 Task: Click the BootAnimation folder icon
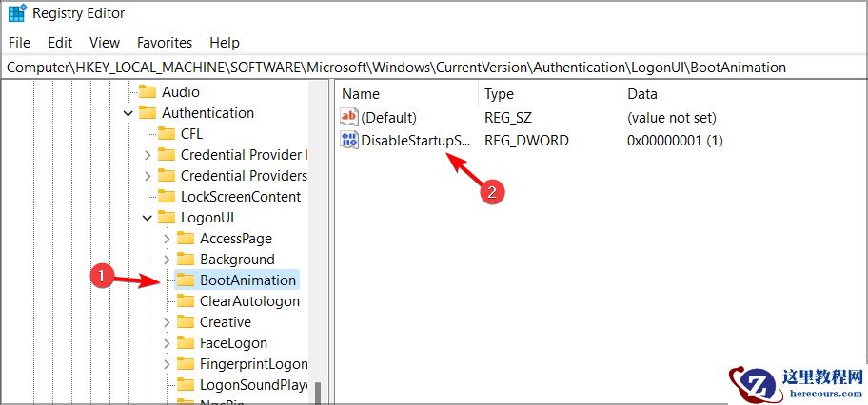coord(186,280)
